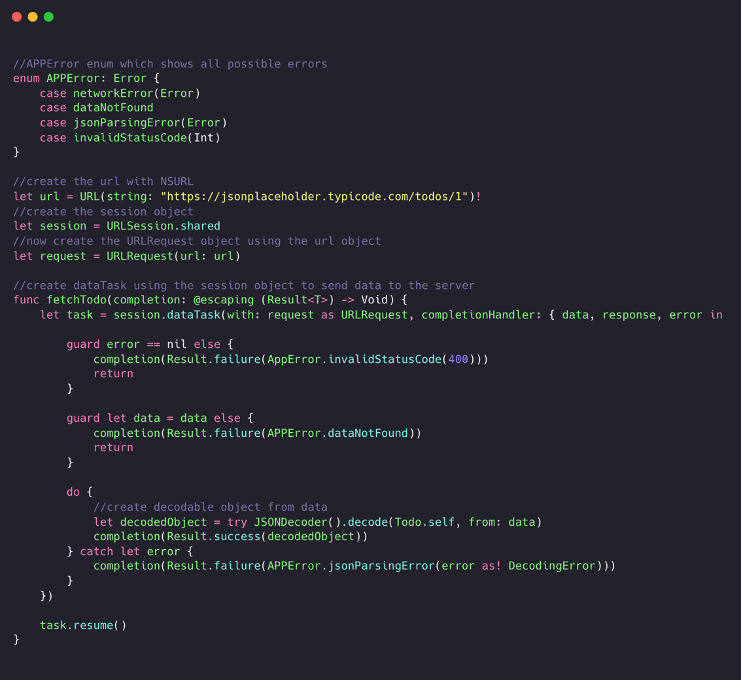Click the jsonplaceholder.typicode.com URL string

click(314, 196)
